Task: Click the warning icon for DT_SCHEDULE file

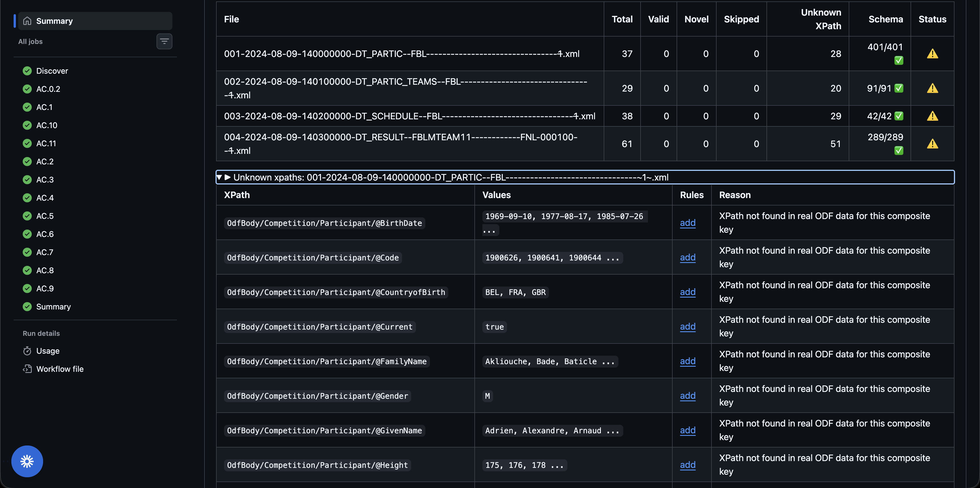Action: coord(932,116)
